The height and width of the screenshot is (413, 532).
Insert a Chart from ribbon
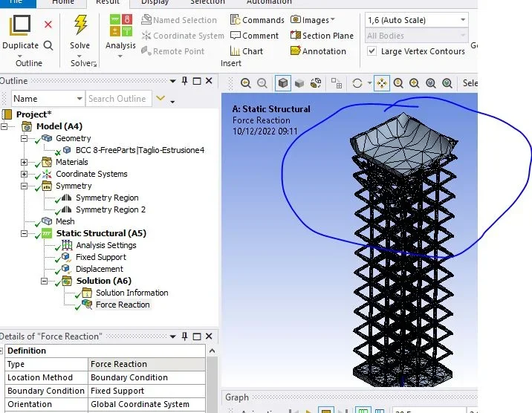tap(247, 51)
